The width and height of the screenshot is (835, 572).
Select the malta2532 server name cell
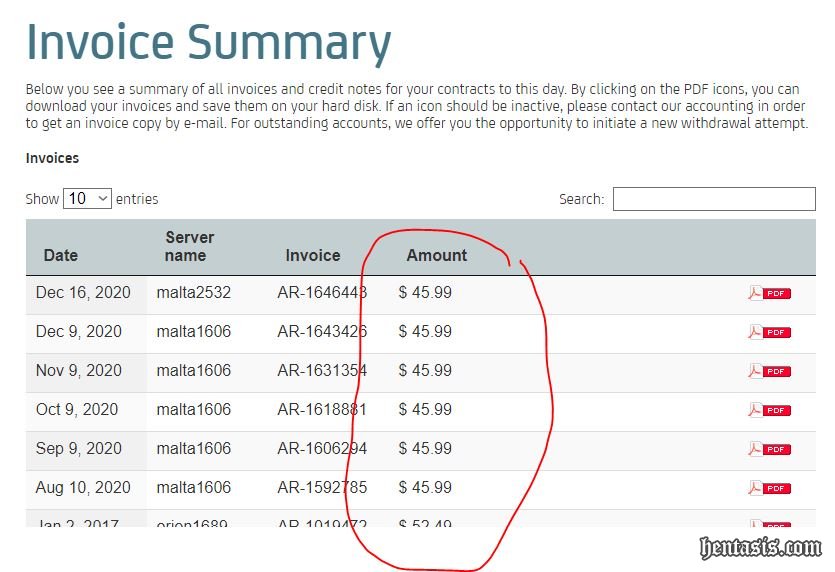point(193,293)
